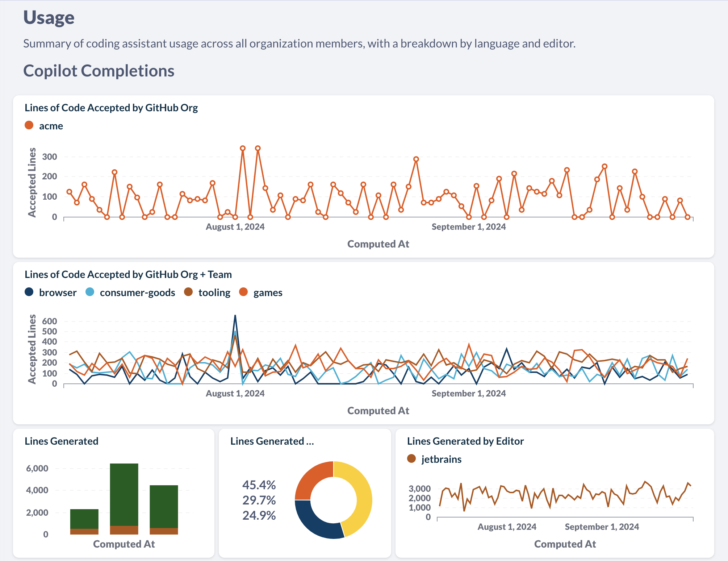Click Computed At axis label in Org chart
Image resolution: width=728 pixels, height=561 pixels.
coord(378,244)
